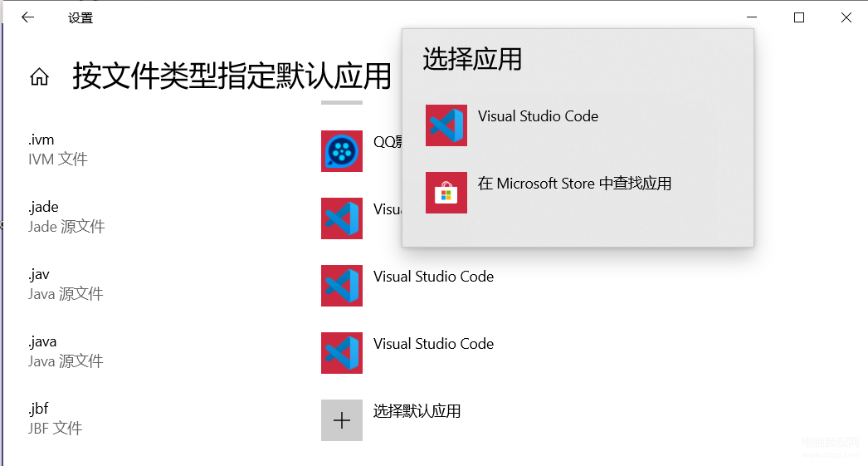The image size is (868, 466).
Task: Maximize the Settings window
Action: click(x=799, y=17)
